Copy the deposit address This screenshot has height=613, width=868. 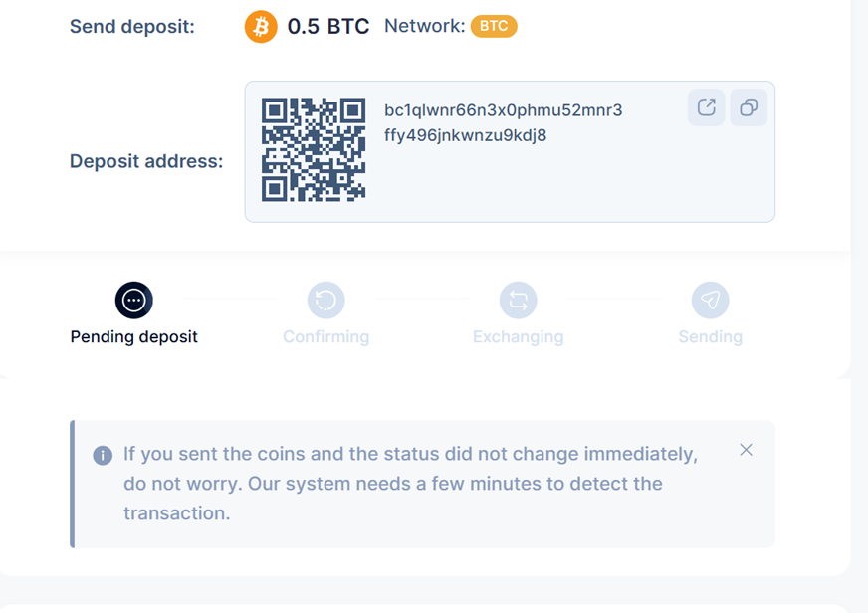tap(749, 107)
